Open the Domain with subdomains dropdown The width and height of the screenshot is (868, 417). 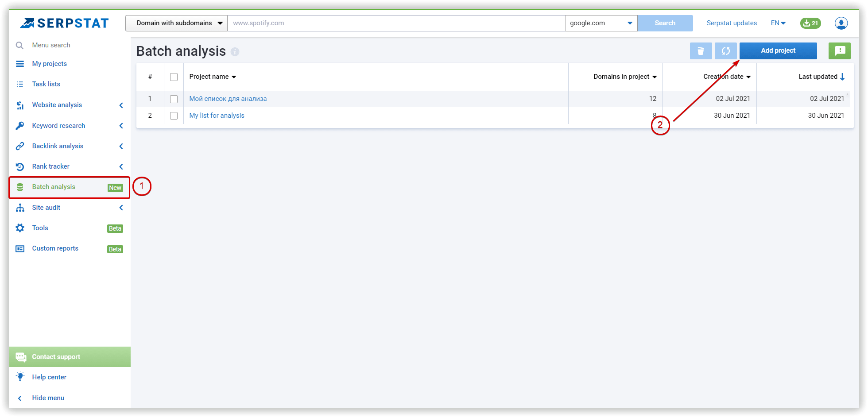(176, 23)
